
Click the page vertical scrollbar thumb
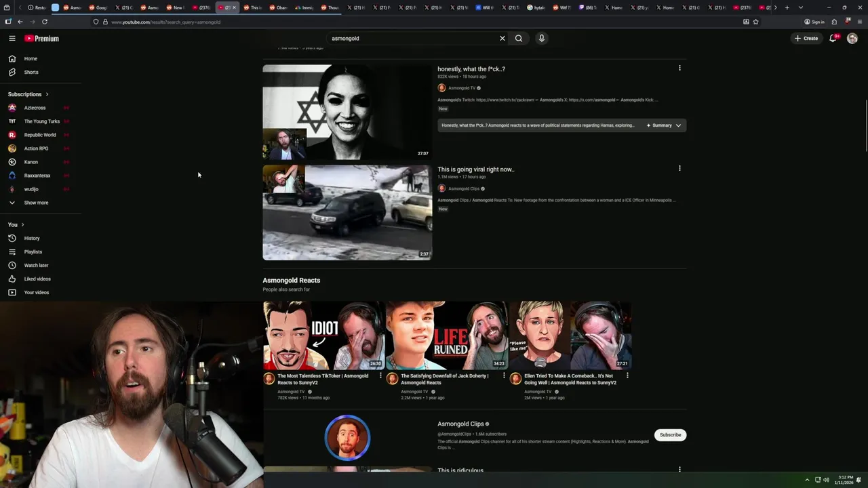(865, 125)
